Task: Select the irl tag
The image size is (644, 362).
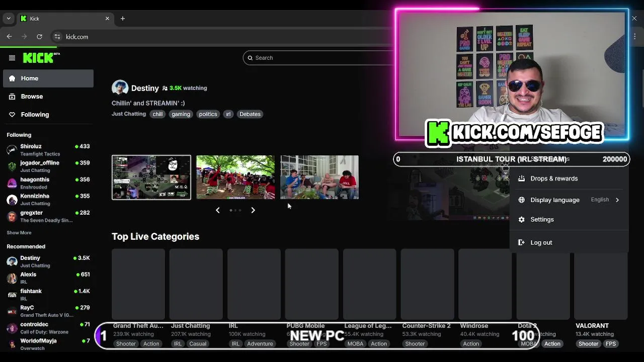Action: click(228, 114)
